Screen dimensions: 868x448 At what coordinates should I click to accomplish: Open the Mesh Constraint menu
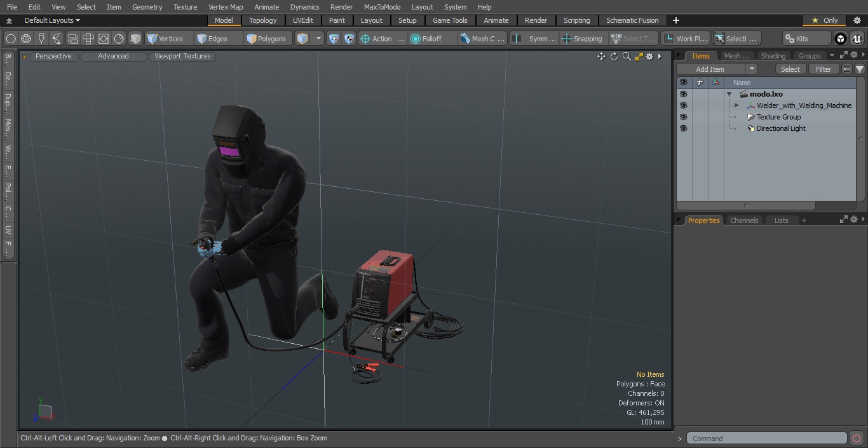pos(483,39)
